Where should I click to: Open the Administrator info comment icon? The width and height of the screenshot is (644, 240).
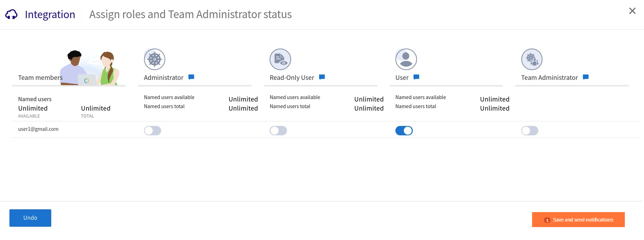[x=191, y=77]
